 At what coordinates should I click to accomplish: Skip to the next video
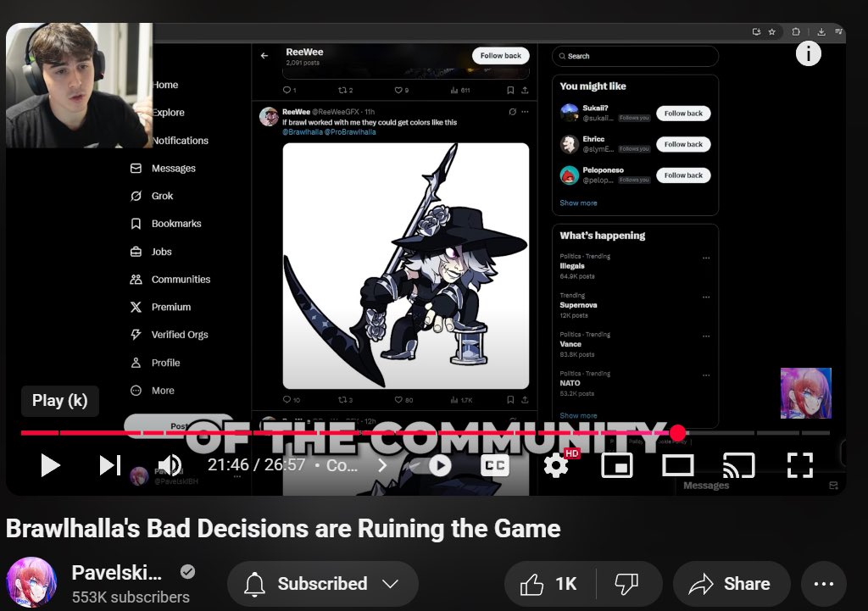(x=109, y=465)
